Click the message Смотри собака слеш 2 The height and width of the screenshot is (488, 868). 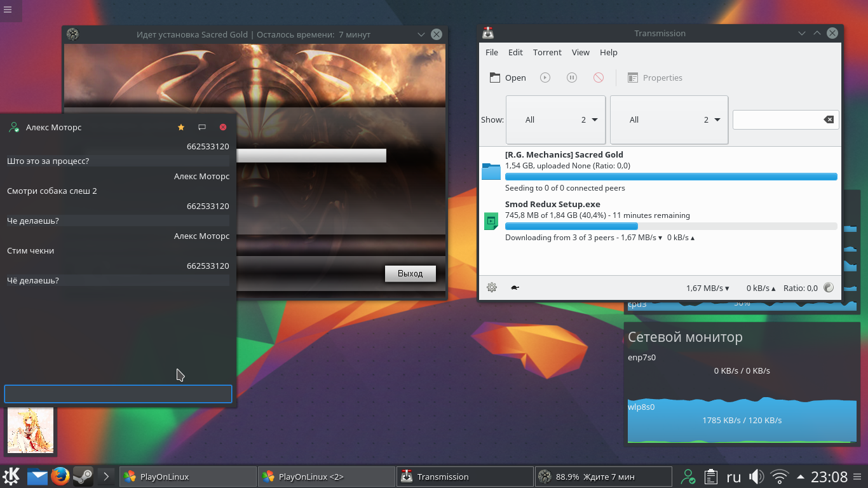pos(52,191)
